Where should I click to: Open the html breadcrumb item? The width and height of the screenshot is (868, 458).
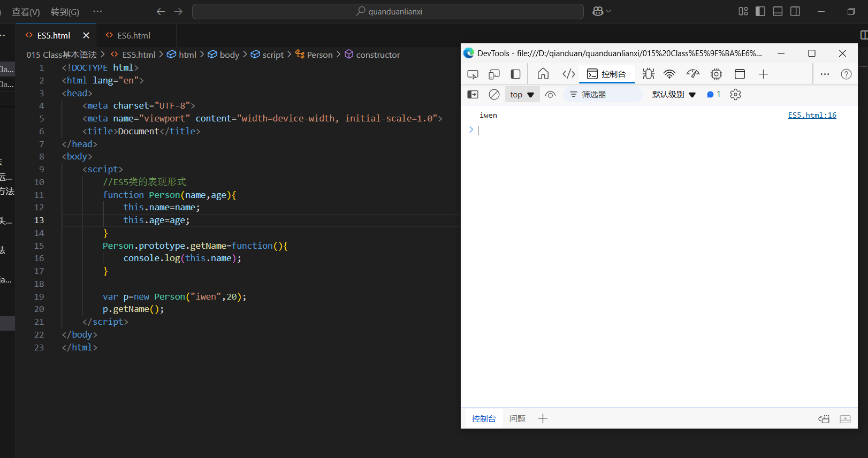pos(182,55)
